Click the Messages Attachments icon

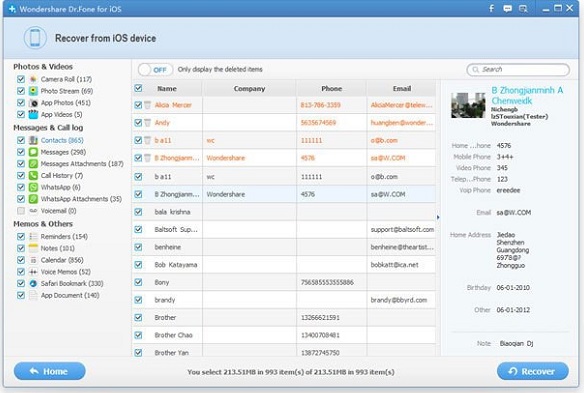(33, 164)
